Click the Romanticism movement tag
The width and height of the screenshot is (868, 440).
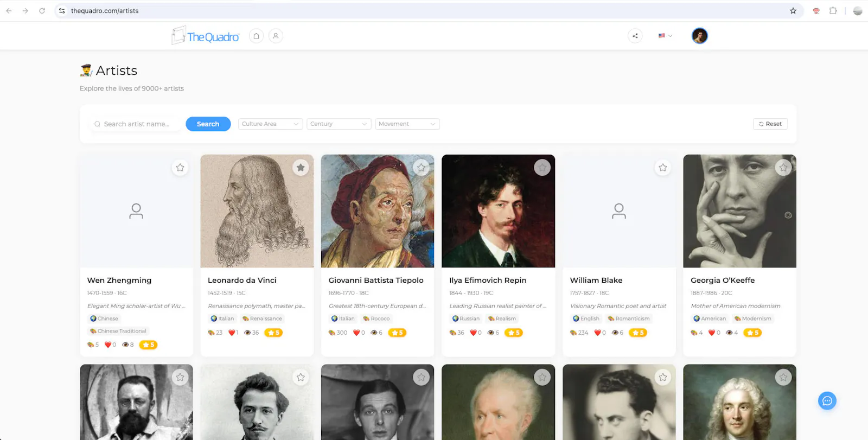[x=629, y=318]
